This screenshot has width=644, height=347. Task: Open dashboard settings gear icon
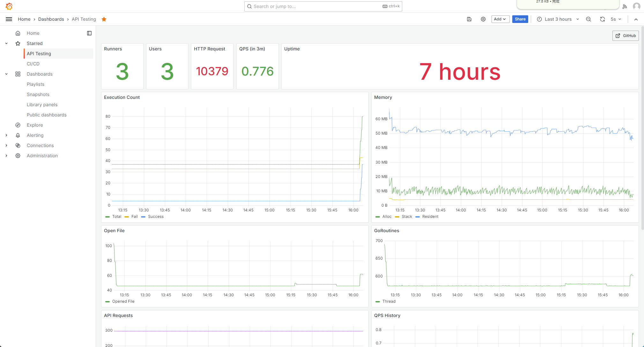pyautogui.click(x=483, y=19)
